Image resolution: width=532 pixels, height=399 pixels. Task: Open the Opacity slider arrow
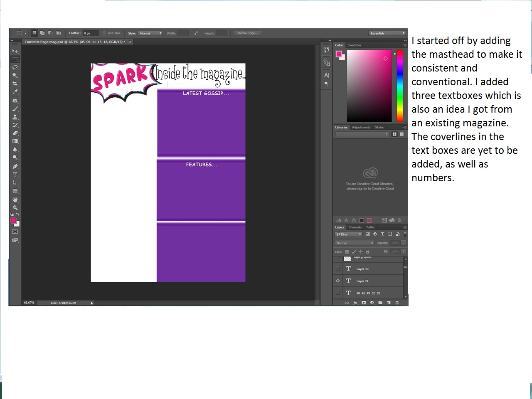[404, 243]
